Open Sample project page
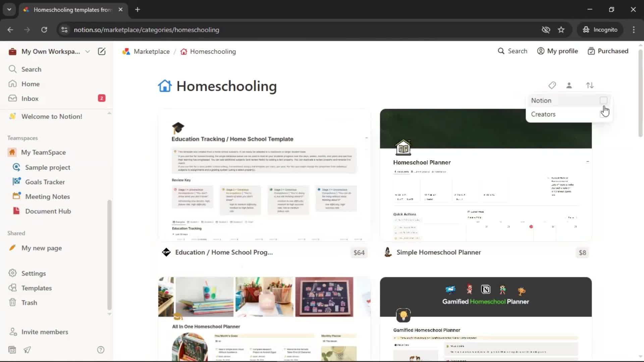Viewport: 644px width, 362px height. tap(48, 167)
